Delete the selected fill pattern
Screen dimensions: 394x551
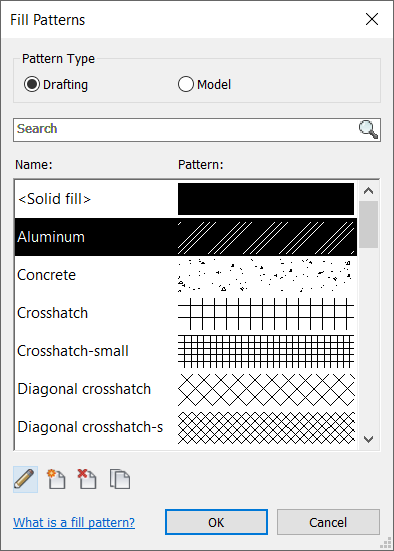coord(87,479)
